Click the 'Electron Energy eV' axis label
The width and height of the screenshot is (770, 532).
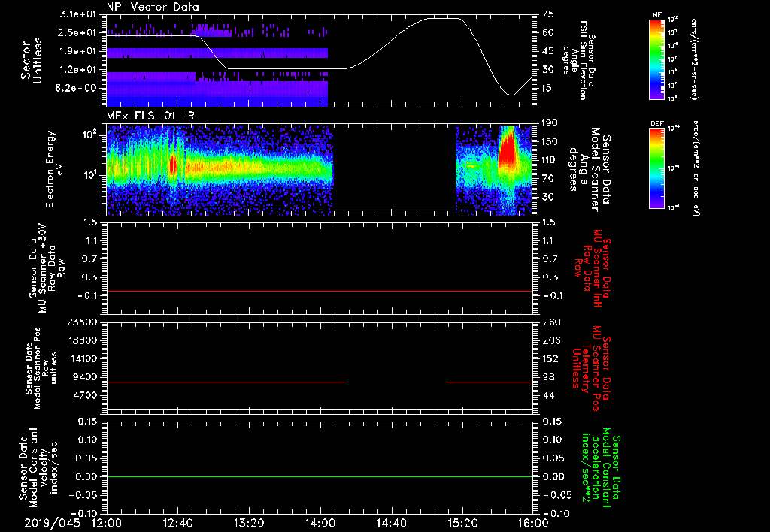coord(54,169)
